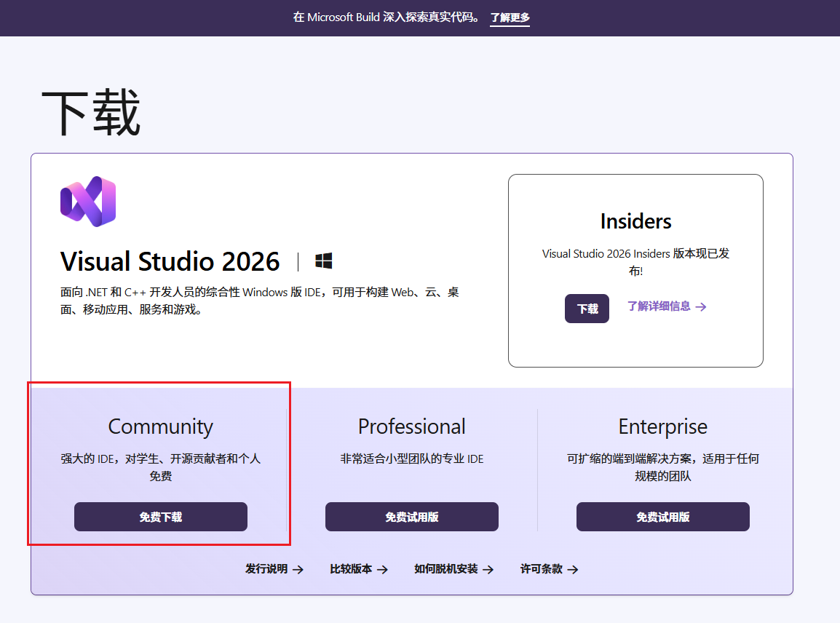Click the Enterprise description starting 可扩缩的端到端

[x=662, y=467]
